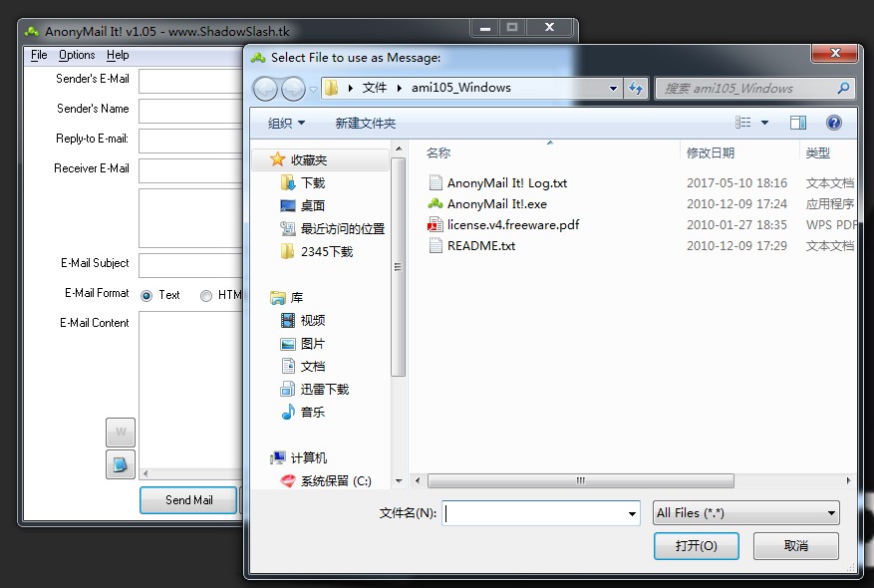The width and height of the screenshot is (874, 588).
Task: Open the File menu in AnonyMail
Action: coord(39,55)
